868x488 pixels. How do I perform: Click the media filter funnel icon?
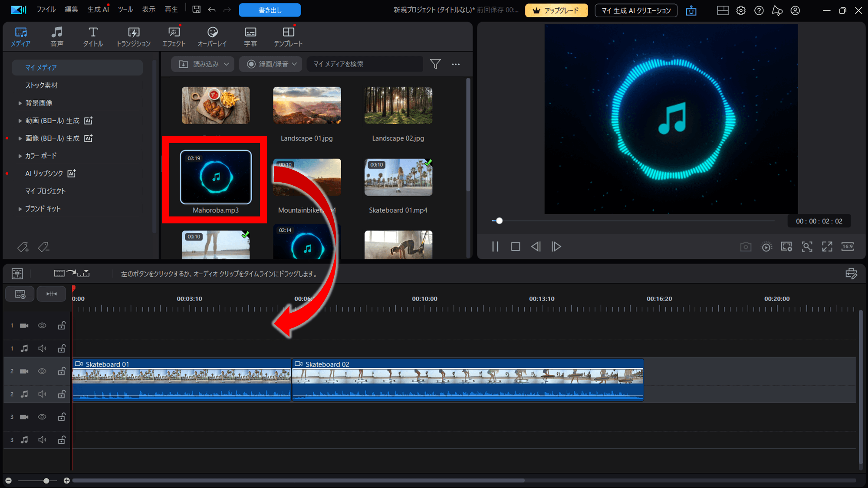tap(435, 64)
